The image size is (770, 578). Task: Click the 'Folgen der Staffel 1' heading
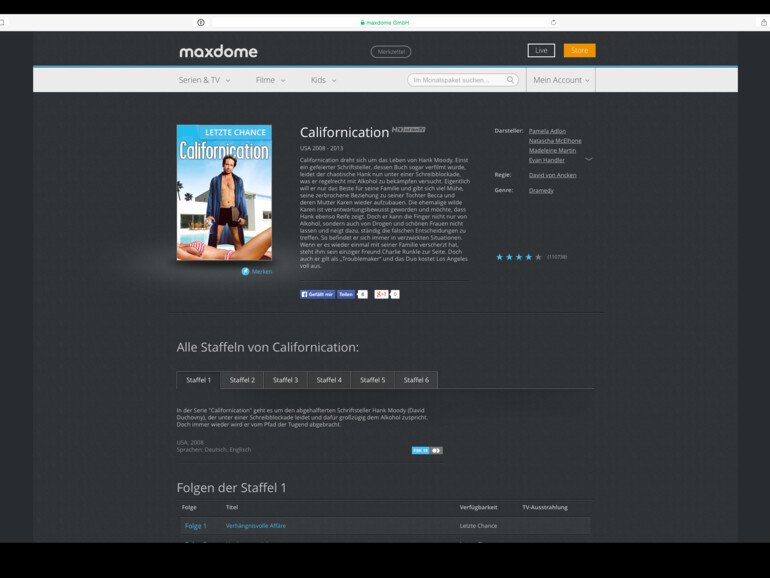pos(231,488)
